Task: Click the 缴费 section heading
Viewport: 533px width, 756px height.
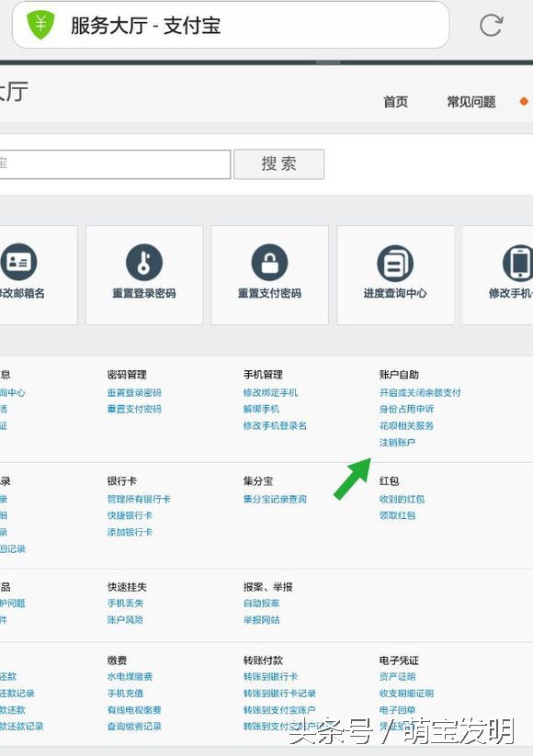Action: (118, 660)
